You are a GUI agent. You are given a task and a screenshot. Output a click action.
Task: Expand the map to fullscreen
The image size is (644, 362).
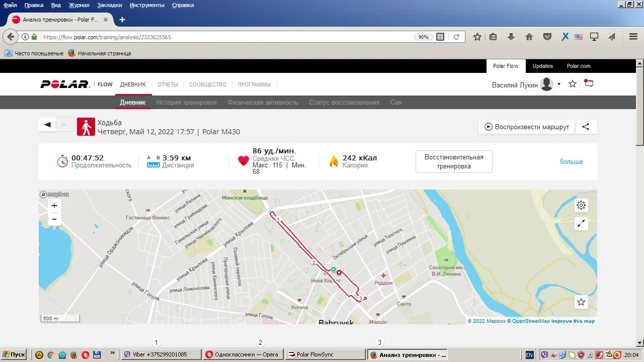(581, 223)
